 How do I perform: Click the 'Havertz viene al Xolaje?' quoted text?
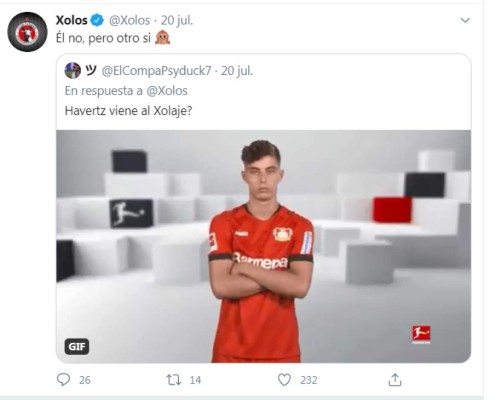pos(128,111)
